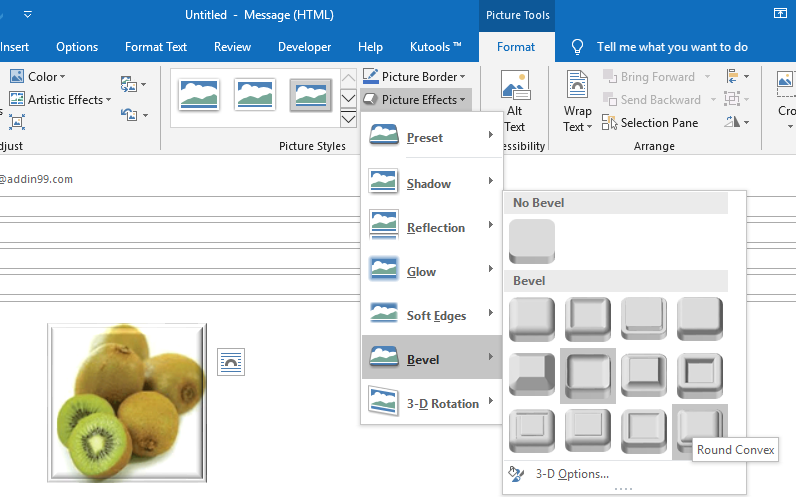
Task: Open Artistic Effects dropdown
Action: 60,100
